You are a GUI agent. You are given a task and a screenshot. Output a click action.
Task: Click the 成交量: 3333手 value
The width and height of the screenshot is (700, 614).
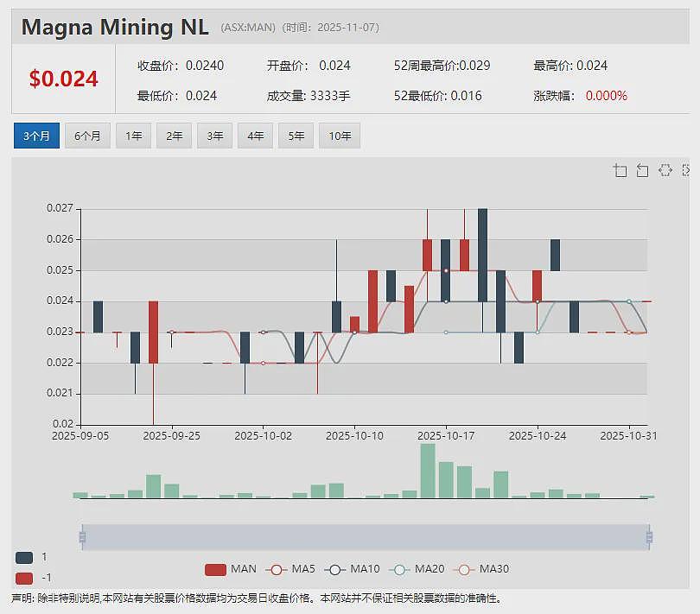(309, 96)
